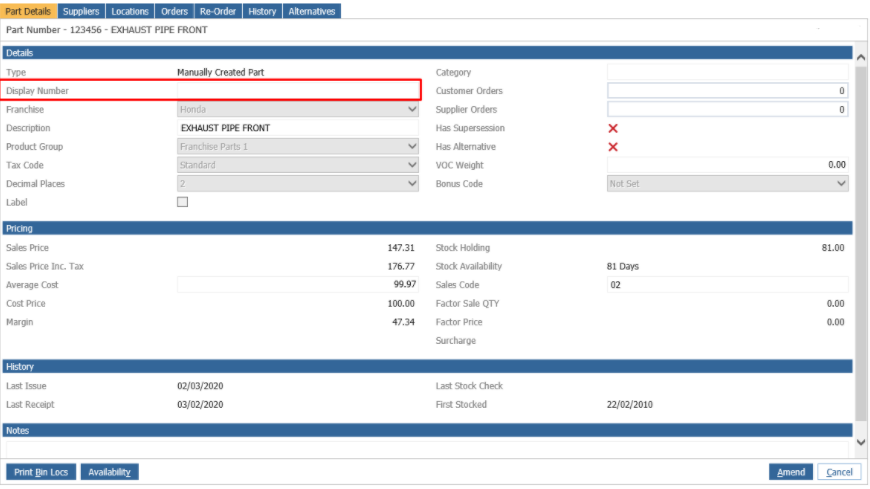Tick the Label checkbox

tap(183, 202)
